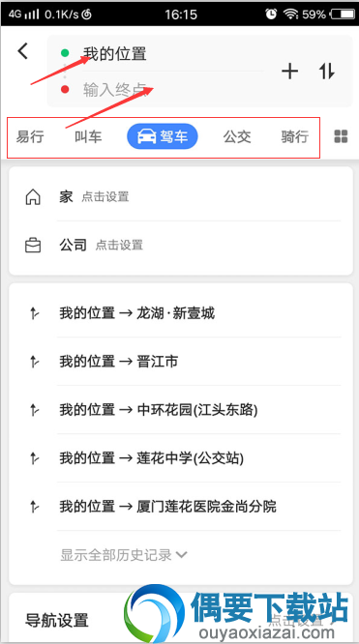Set home address via 点击设置
The image size is (359, 644).
point(105,196)
